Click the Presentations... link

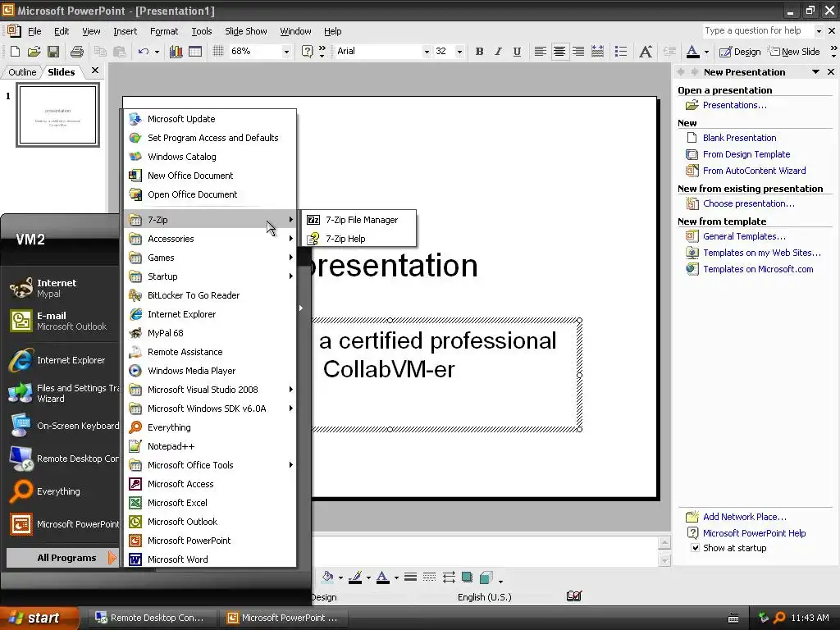coord(734,105)
